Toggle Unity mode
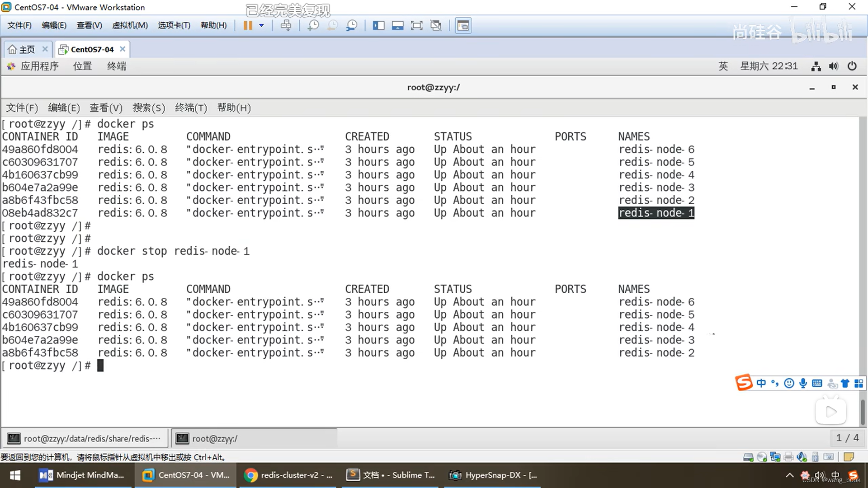The image size is (868, 488). click(x=436, y=25)
